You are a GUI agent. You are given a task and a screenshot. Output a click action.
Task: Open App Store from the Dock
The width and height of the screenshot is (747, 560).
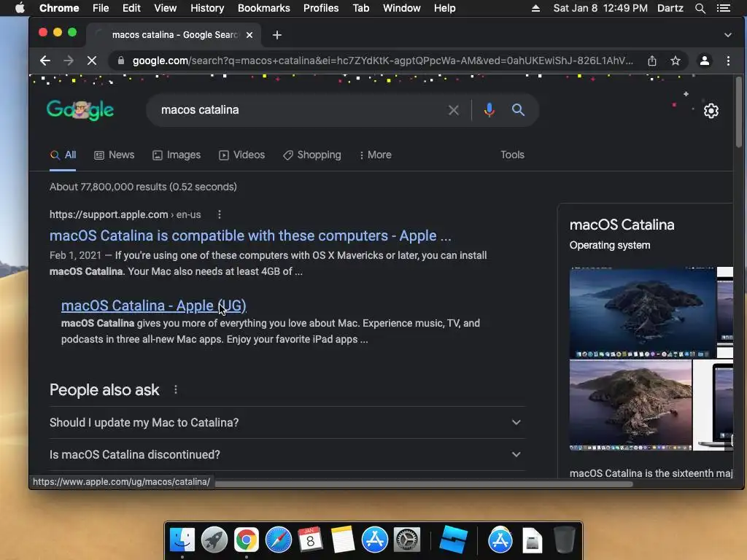pyautogui.click(x=375, y=540)
